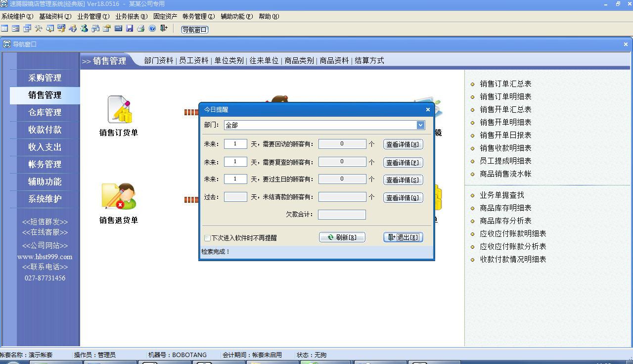Open 辅助功能 menu in menu bar
This screenshot has width=633, height=364.
coord(237,16)
